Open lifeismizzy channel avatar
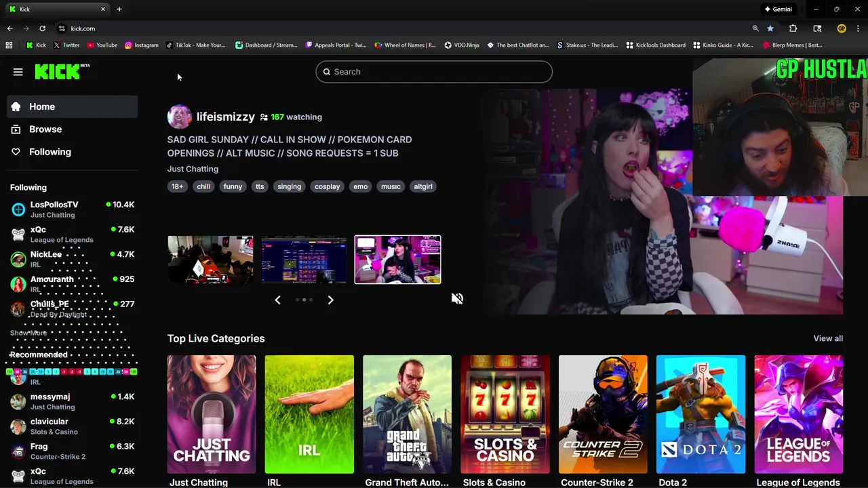 180,117
